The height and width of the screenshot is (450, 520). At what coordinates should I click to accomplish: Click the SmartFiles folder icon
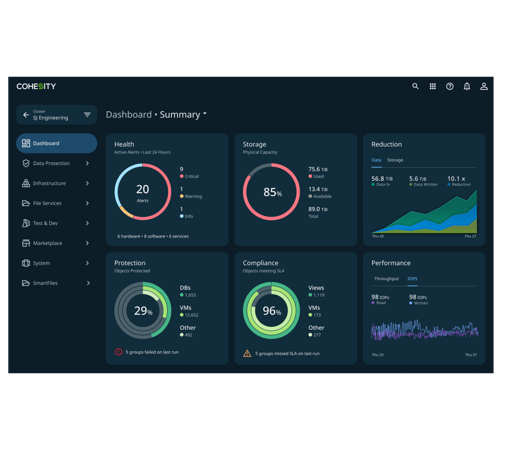pyautogui.click(x=26, y=283)
